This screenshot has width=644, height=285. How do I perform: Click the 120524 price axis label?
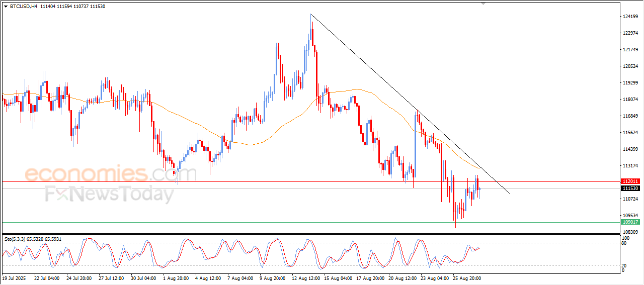pos(630,66)
